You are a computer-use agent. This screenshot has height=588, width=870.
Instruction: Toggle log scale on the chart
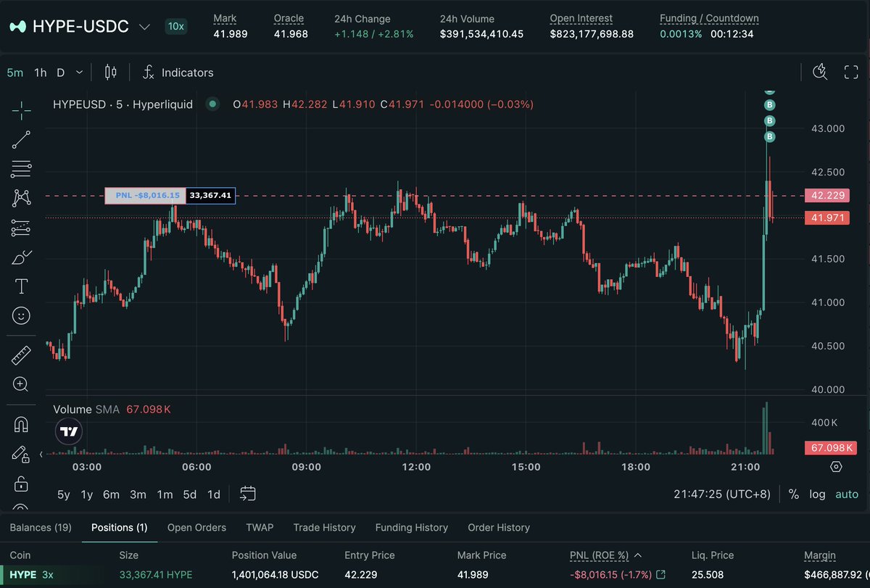coord(817,494)
